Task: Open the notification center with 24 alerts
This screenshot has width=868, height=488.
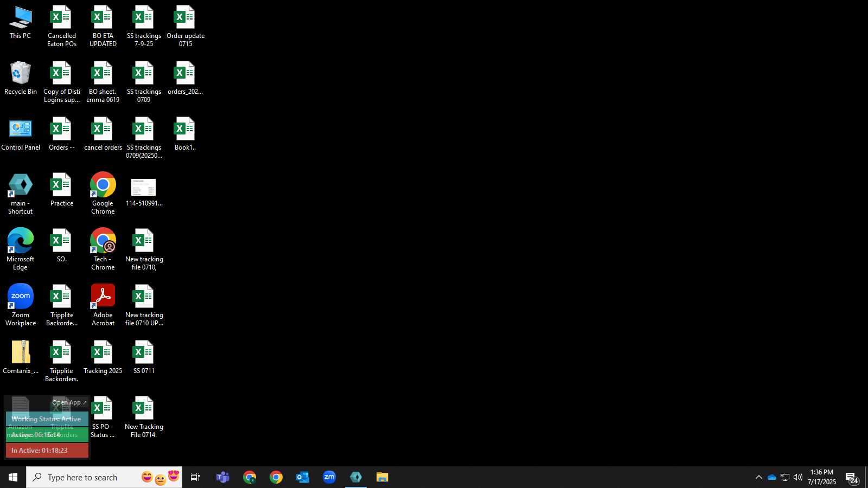Action: click(852, 478)
